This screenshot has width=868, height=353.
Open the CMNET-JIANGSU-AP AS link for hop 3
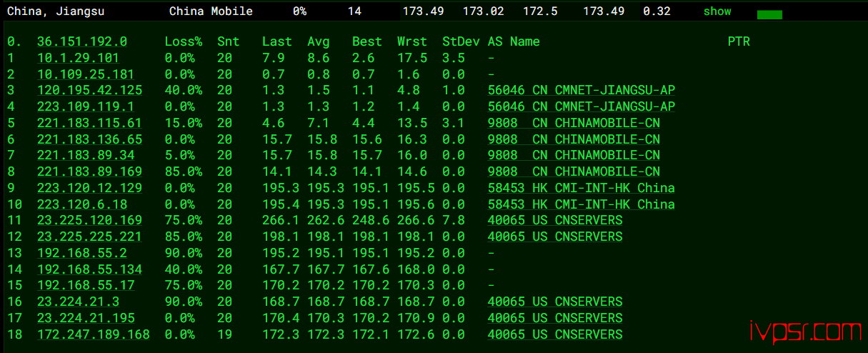(581, 90)
